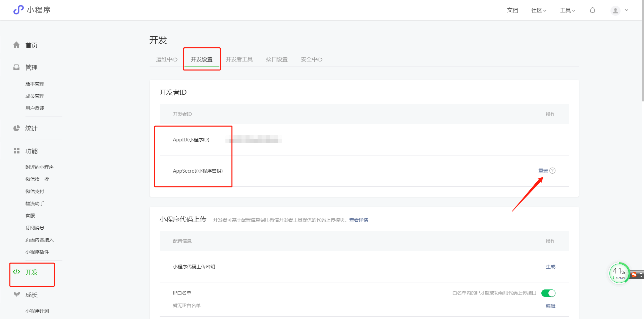Click 编辑 for IP whitelist
Screen dimensions: 644x319
point(550,306)
